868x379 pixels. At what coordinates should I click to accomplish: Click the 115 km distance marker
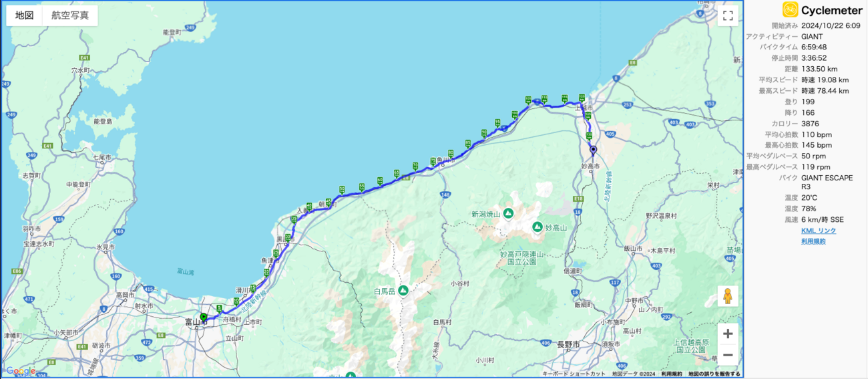coord(564,98)
